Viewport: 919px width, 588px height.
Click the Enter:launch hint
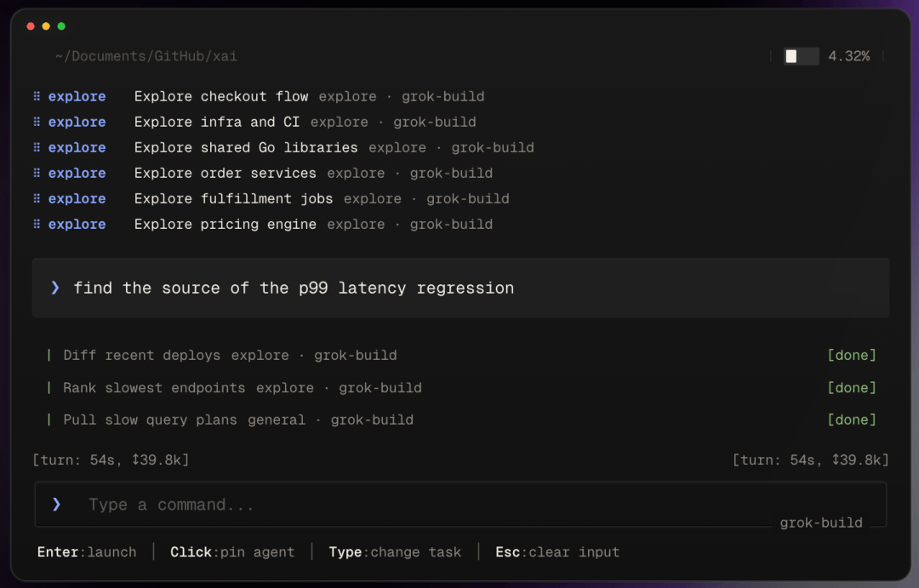pos(87,551)
